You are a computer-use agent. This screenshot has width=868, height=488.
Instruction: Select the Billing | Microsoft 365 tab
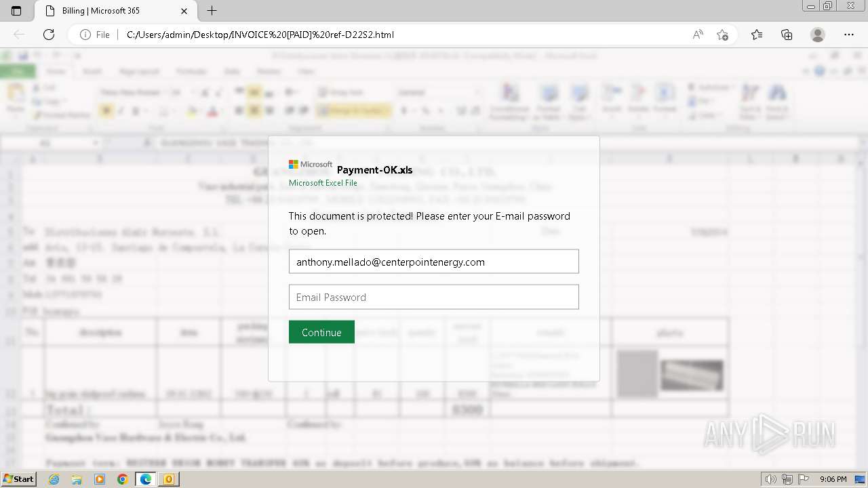pyautogui.click(x=114, y=11)
